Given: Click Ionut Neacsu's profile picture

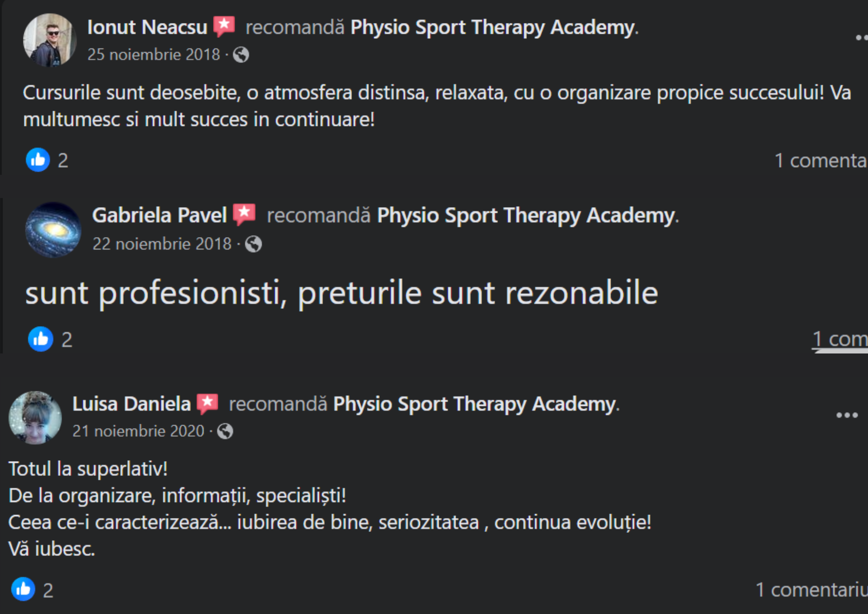Looking at the screenshot, I should click(49, 40).
